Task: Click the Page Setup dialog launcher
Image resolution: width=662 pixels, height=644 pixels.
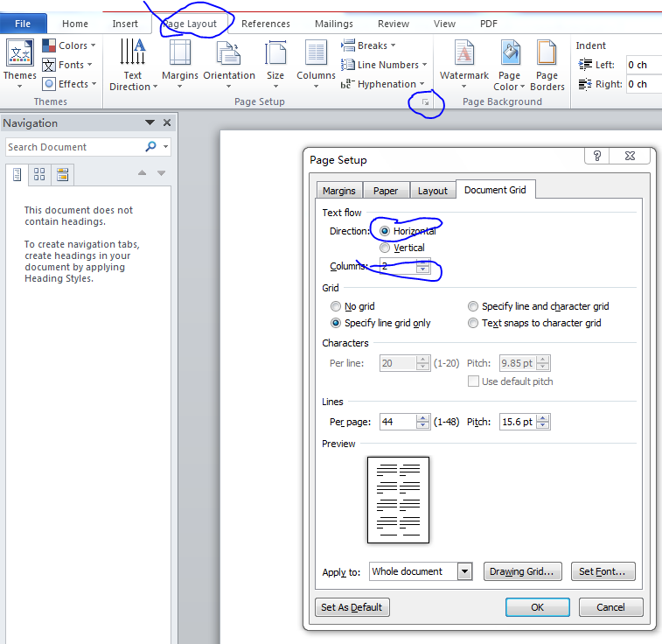Action: pos(426,102)
